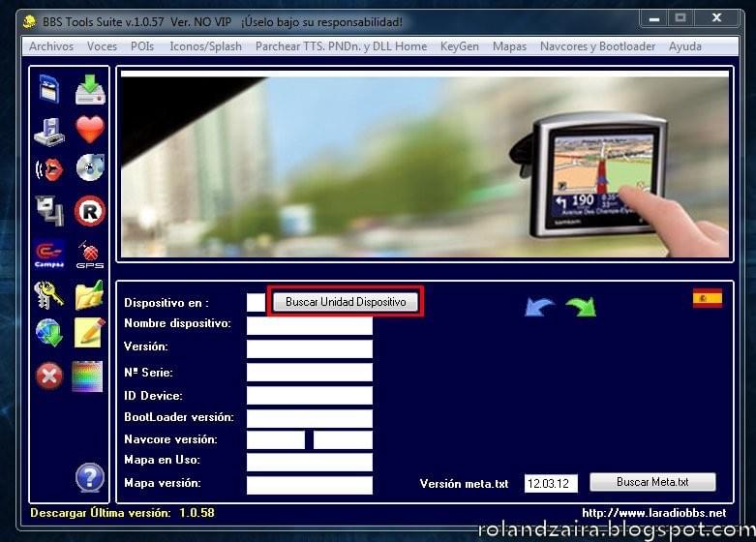Click the green download-to-drive icon
The width and height of the screenshot is (756, 542).
[90, 89]
